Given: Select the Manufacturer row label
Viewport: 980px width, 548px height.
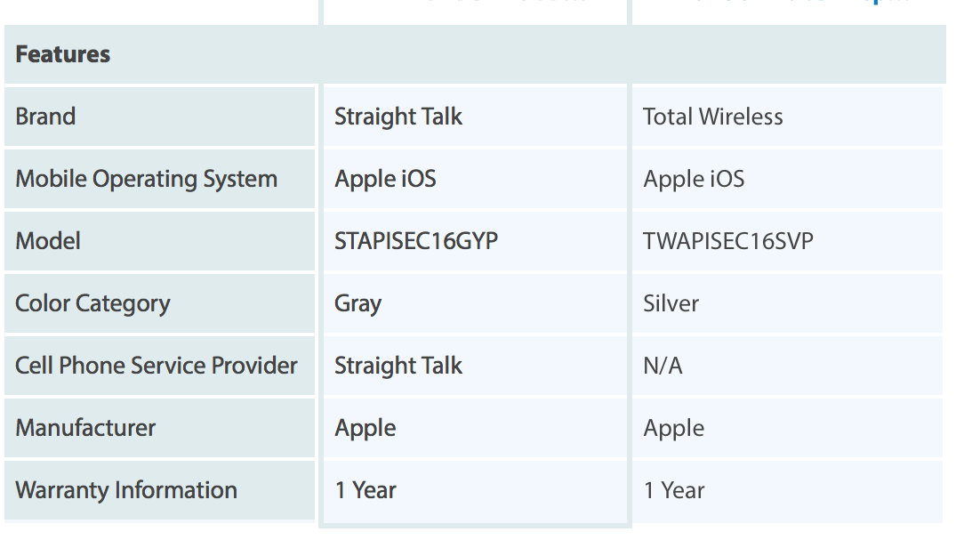Looking at the screenshot, I should [85, 428].
